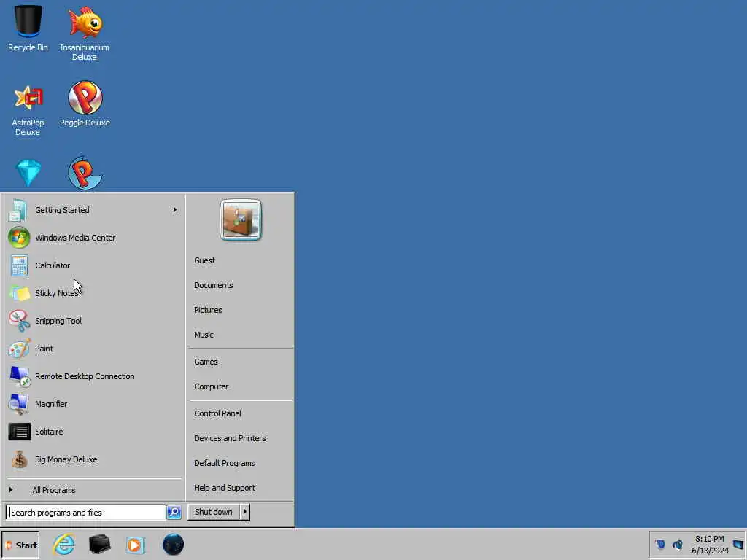747x560 pixels.
Task: Expand the Getting Started submenu arrow
Action: coord(175,209)
